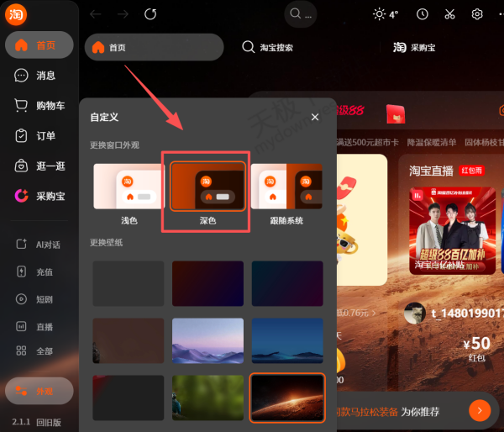This screenshot has height=432, width=504.
Task: Close the 自定义 dialog
Action: point(315,118)
